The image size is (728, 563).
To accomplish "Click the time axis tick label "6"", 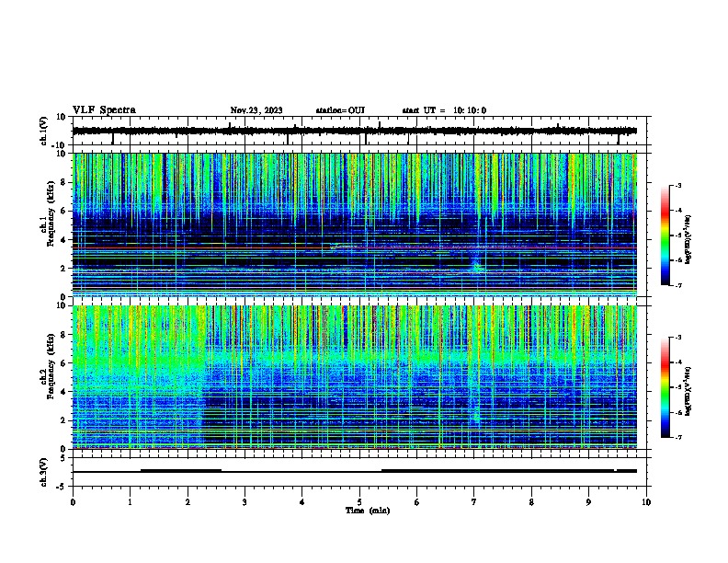I will pos(417,502).
